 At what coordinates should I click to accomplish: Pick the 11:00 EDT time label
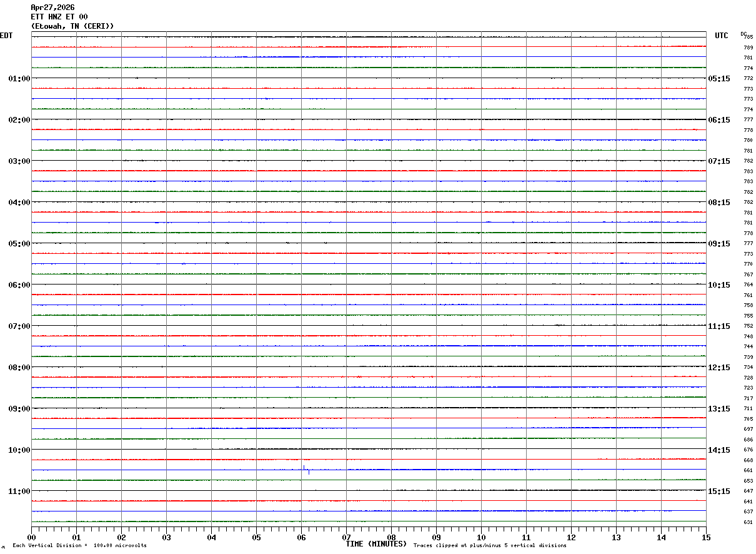coord(19,491)
